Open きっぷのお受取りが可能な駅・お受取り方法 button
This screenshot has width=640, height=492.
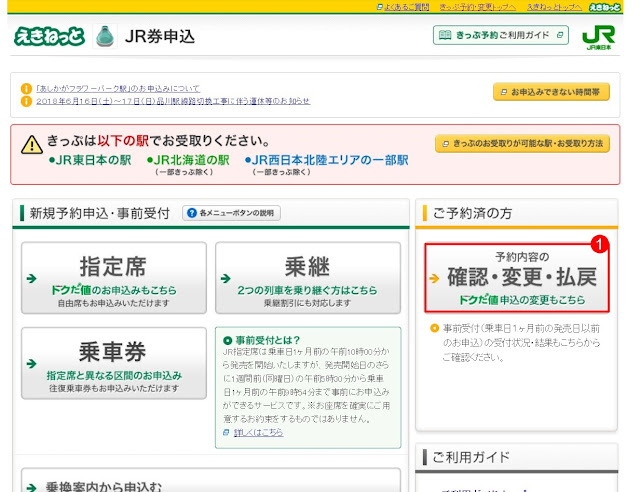522,144
